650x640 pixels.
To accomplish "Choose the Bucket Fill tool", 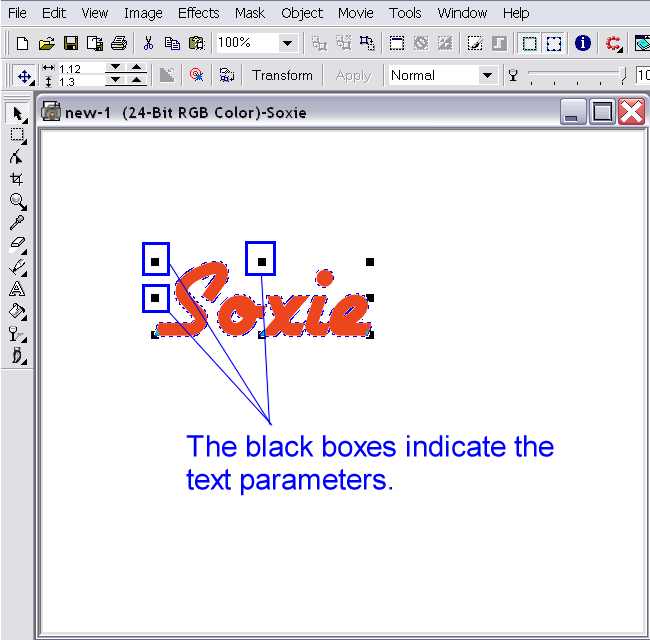I will (17, 311).
